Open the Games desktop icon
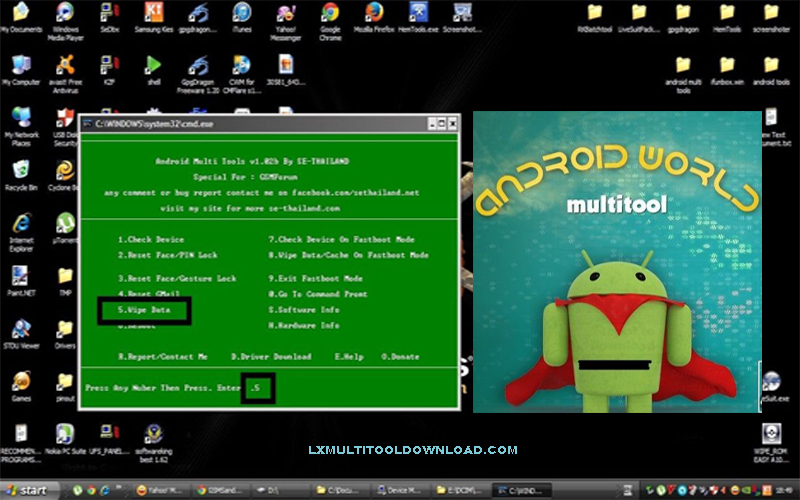 pyautogui.click(x=21, y=387)
